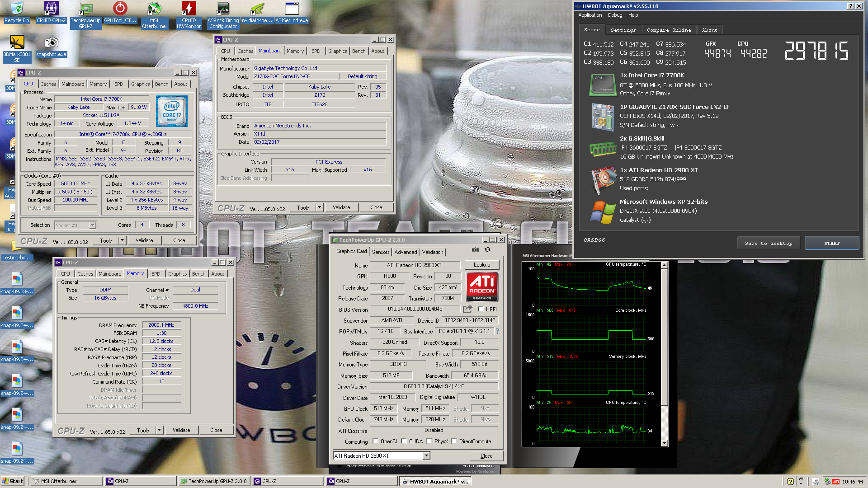The image size is (868, 488).
Task: Open SPD tab in Mainboard CPU-Z window
Action: click(x=316, y=51)
